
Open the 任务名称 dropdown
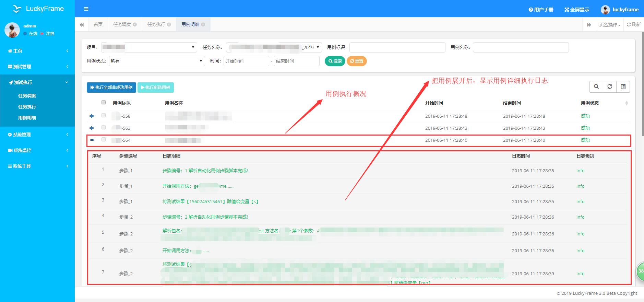[274, 47]
